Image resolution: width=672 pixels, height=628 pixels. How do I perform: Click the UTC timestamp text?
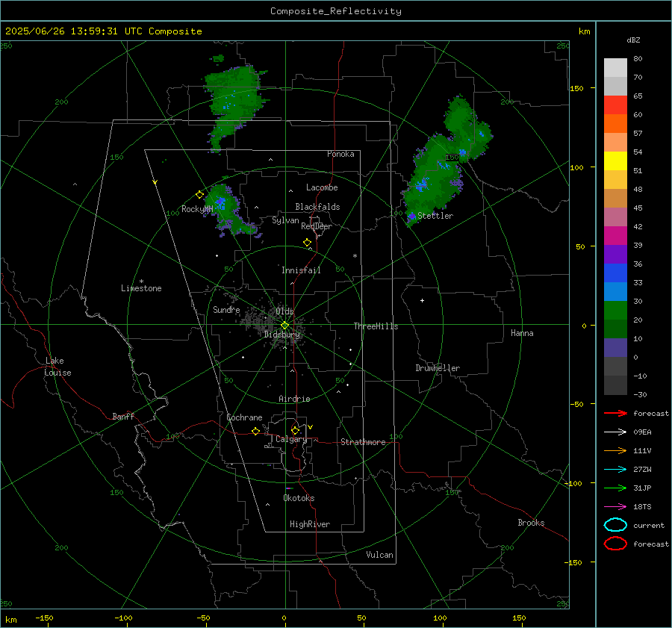[x=103, y=31]
